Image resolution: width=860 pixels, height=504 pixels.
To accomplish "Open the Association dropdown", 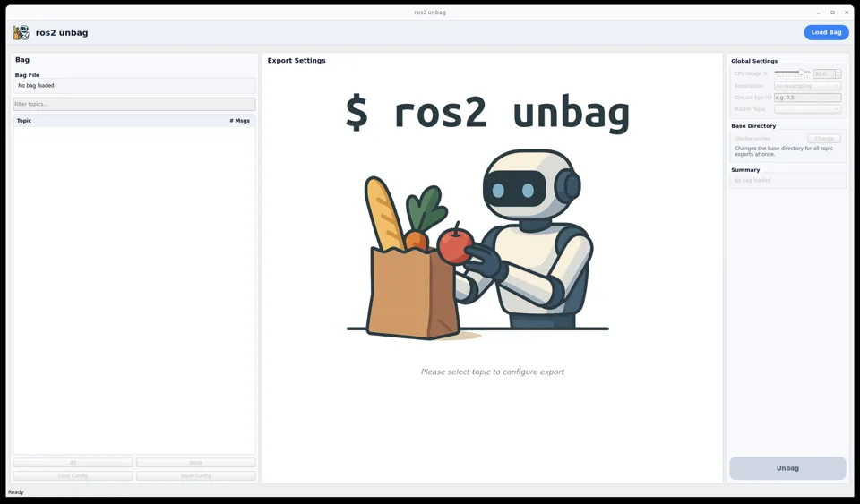I will pos(807,86).
